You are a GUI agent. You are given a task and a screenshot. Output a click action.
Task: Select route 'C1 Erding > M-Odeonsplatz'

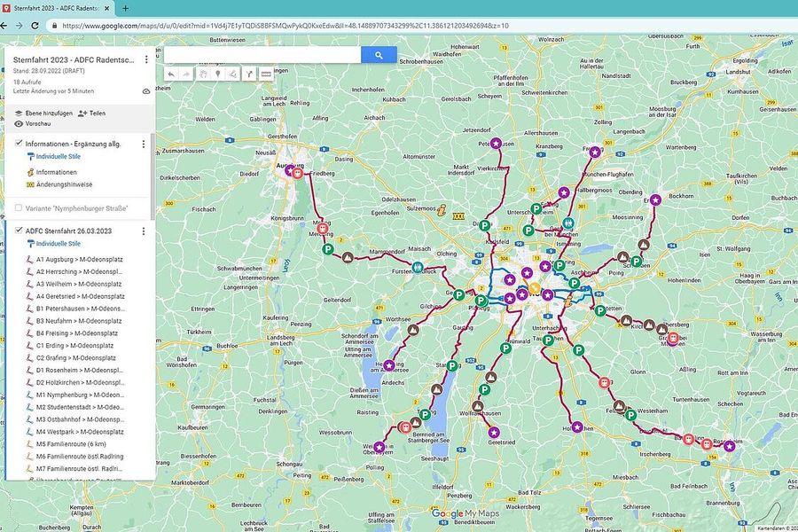pos(70,346)
